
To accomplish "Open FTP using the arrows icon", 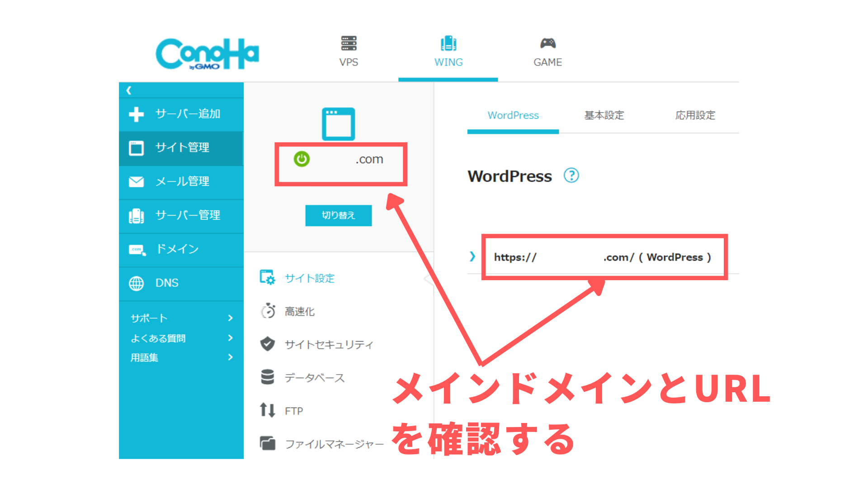I will 268,410.
